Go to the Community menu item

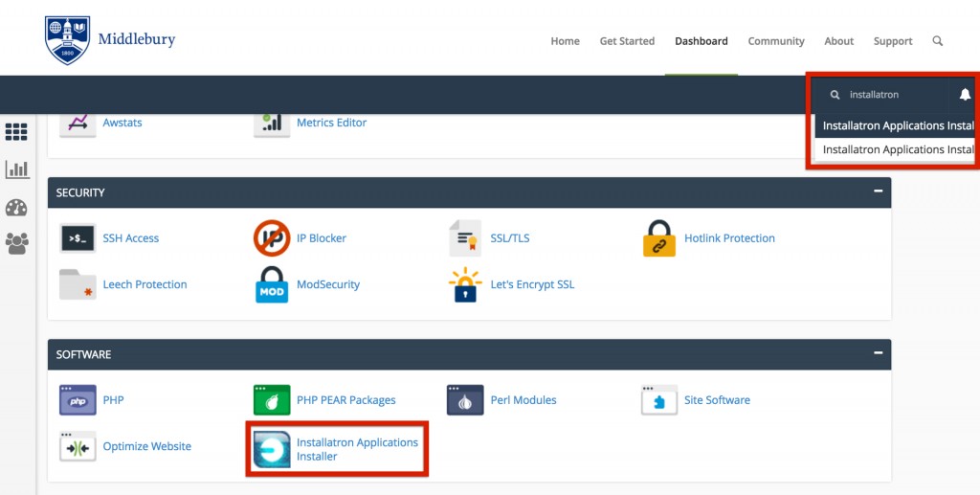click(775, 41)
